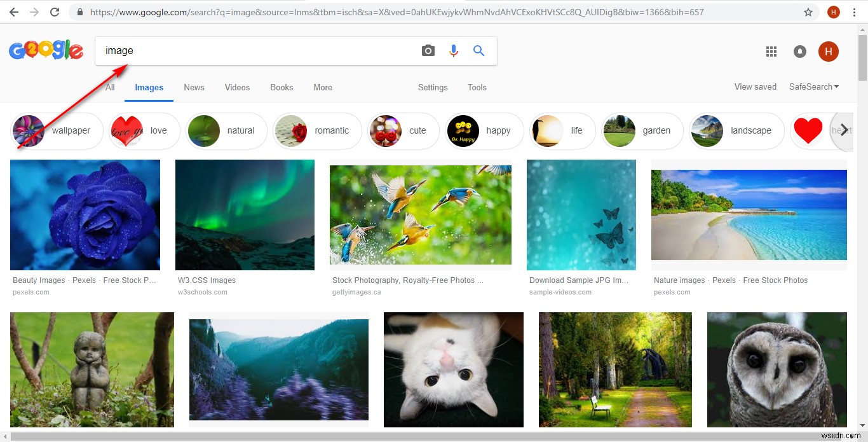The height and width of the screenshot is (442, 868).
Task: Filter by wallpaper chip
Action: 57,130
